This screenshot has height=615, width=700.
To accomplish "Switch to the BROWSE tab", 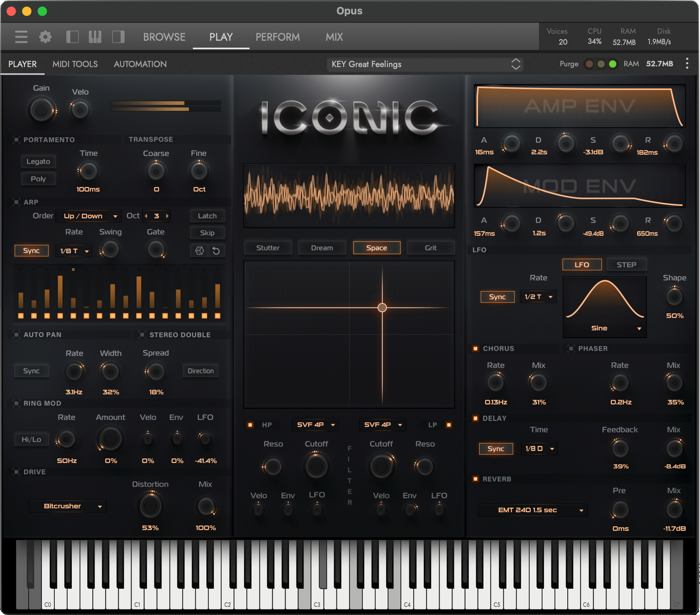I will (x=164, y=37).
